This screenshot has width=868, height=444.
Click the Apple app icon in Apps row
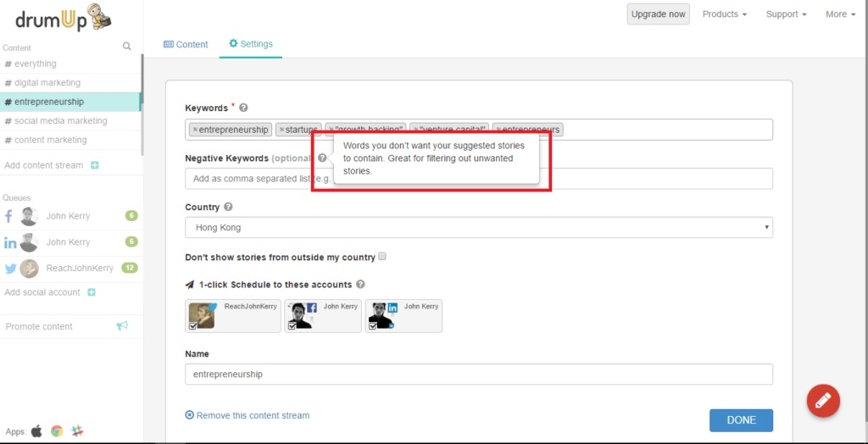tap(36, 430)
